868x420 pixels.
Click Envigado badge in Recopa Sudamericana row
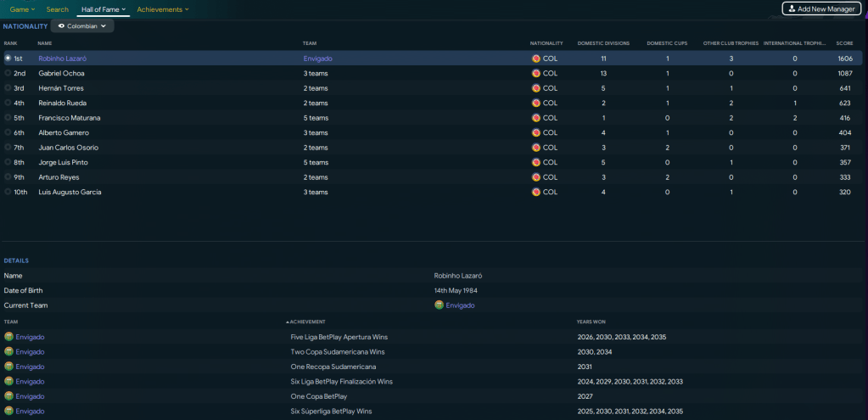pos(9,367)
